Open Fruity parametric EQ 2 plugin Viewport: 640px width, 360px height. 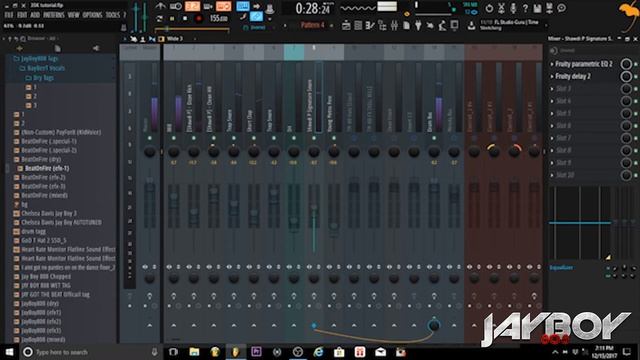(x=584, y=64)
